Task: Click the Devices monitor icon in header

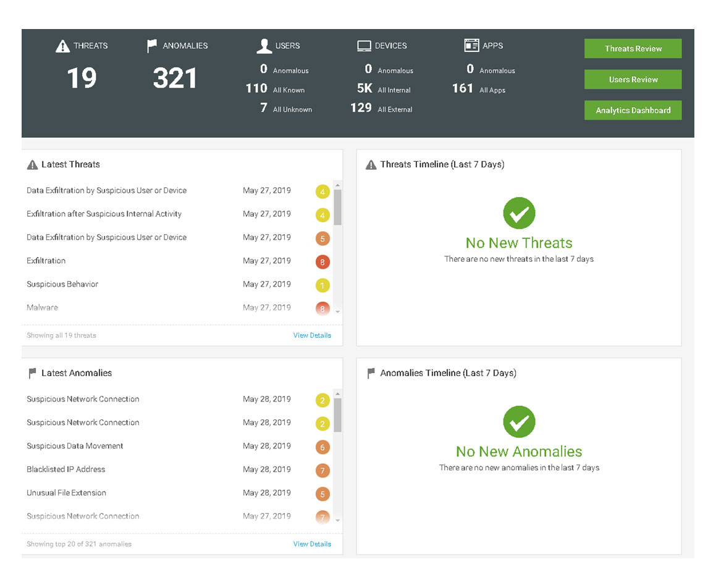Action: point(364,46)
